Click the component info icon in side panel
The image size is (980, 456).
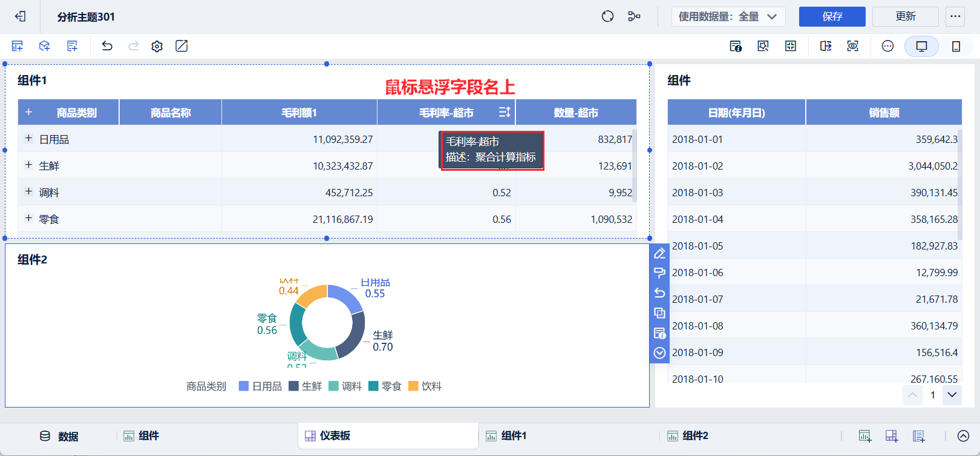pos(659,333)
